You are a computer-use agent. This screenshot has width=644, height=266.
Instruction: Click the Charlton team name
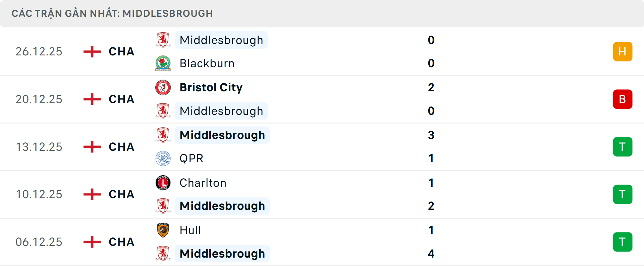pos(203,183)
